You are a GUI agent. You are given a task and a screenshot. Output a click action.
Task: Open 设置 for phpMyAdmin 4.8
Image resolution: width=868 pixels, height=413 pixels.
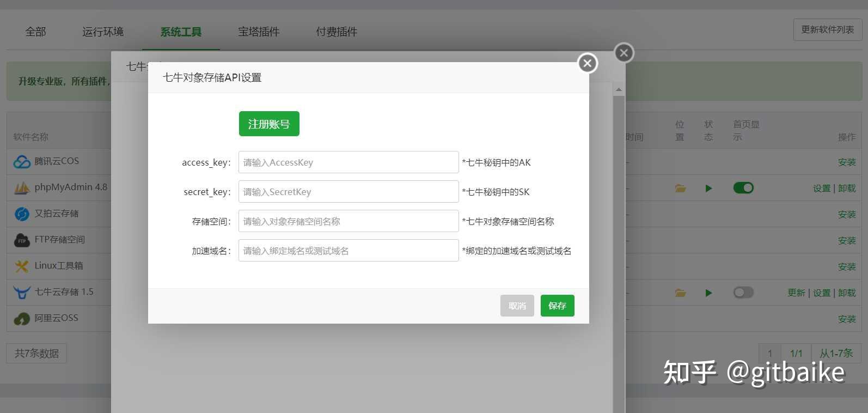822,189
